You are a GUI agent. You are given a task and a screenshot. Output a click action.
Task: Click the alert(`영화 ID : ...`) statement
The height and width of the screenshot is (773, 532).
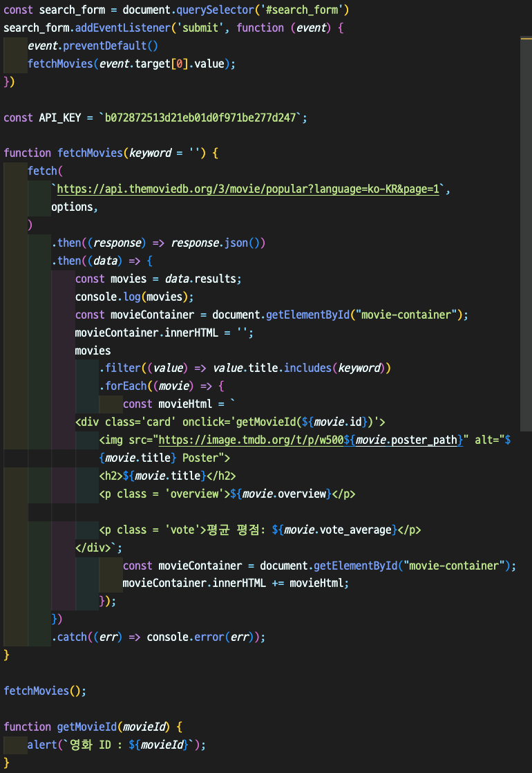pyautogui.click(x=116, y=745)
